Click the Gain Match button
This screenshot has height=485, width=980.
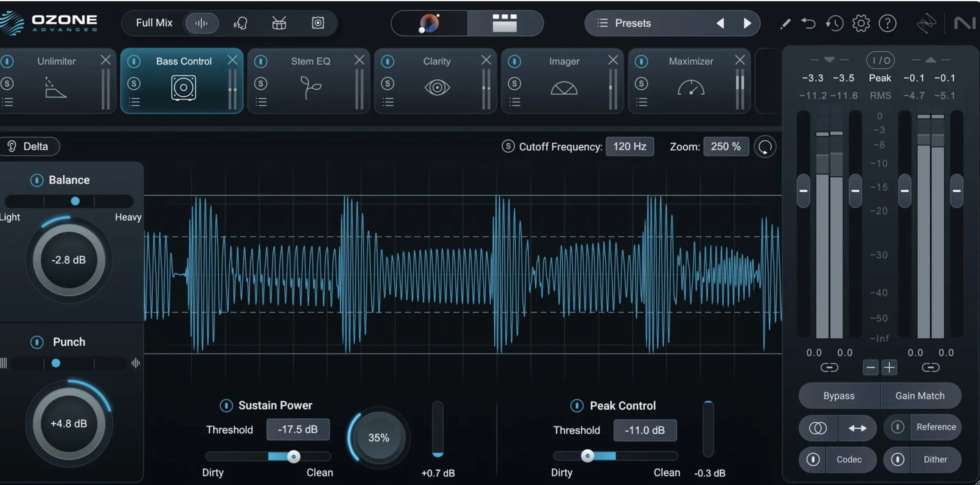(x=920, y=396)
